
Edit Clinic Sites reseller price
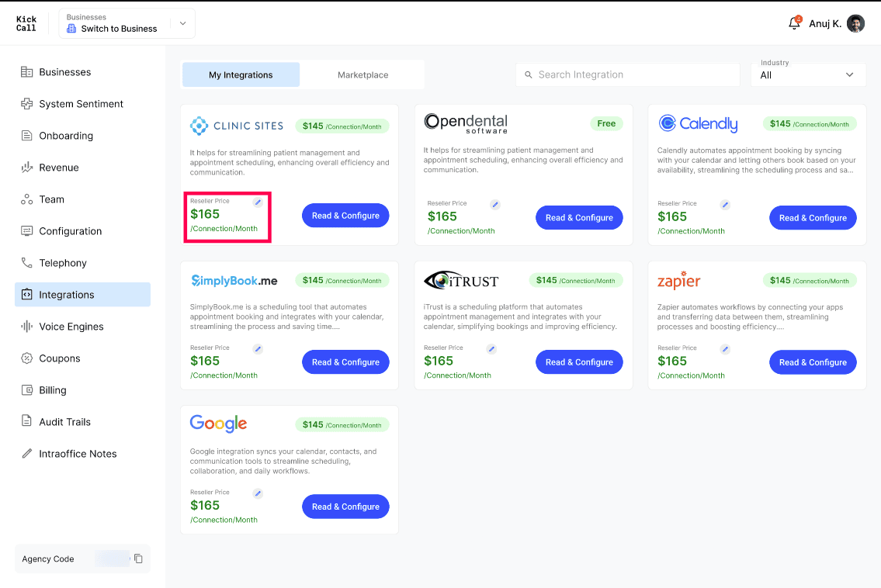pyautogui.click(x=258, y=202)
